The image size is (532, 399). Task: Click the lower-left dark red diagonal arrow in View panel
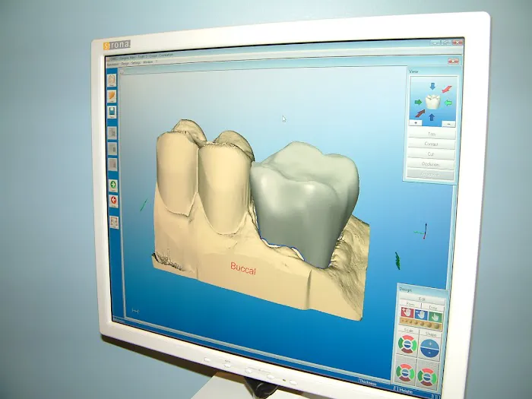pyautogui.click(x=420, y=113)
